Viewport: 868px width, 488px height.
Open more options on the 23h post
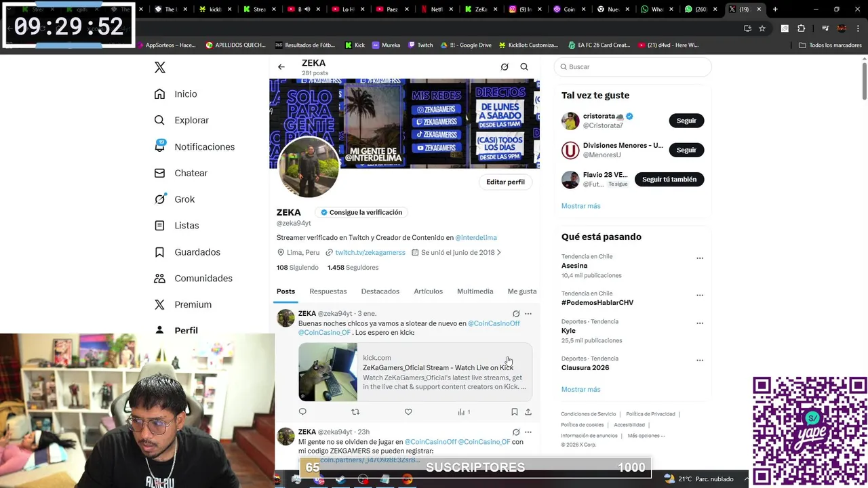[528, 432]
